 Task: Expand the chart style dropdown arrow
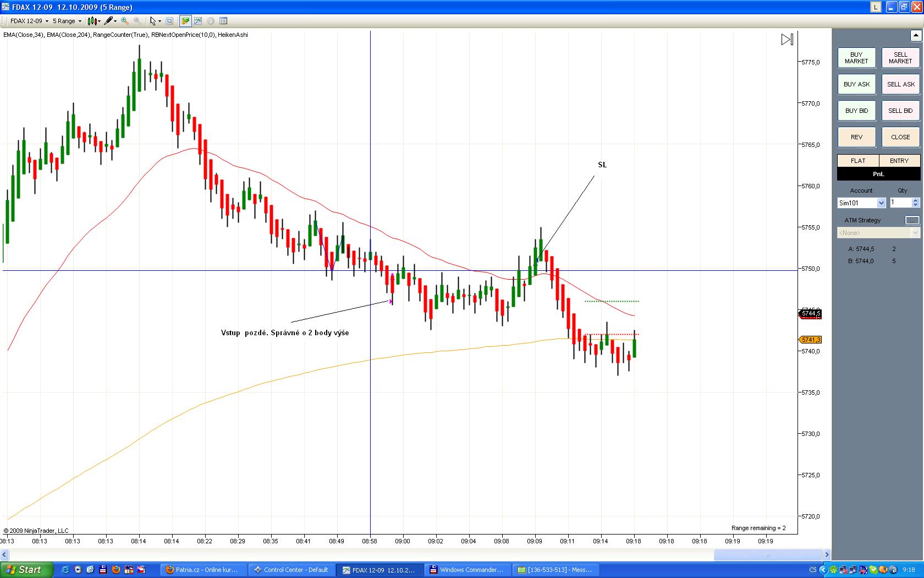[99, 21]
